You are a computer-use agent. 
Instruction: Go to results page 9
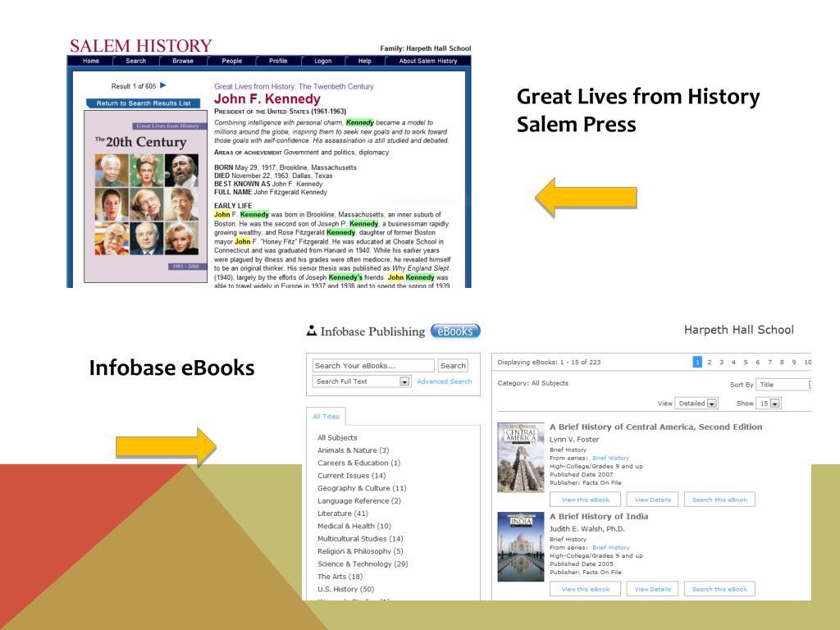(x=794, y=362)
